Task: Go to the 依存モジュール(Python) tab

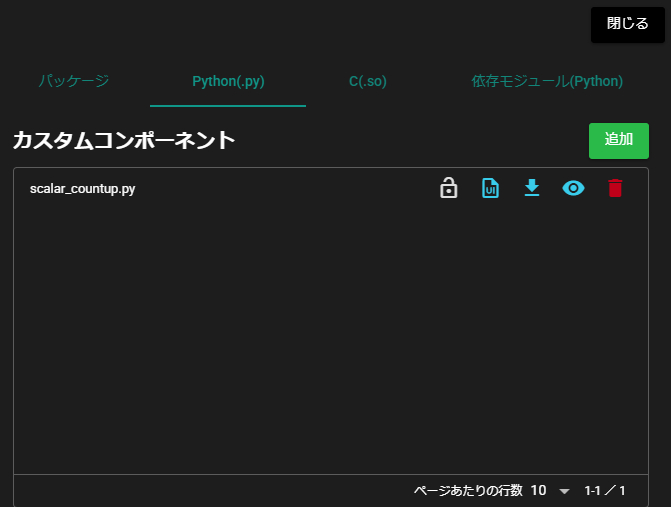Action: pos(547,81)
